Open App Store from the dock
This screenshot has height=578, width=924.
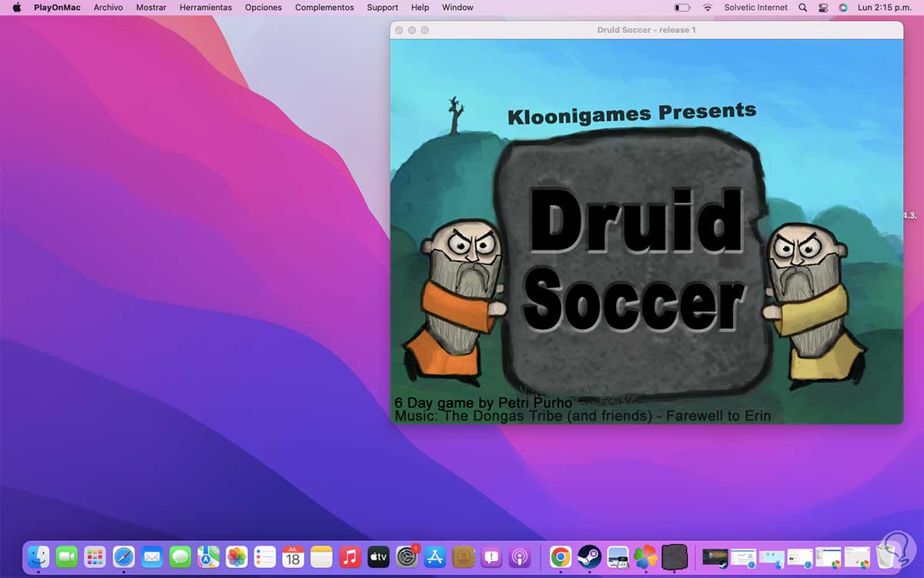click(434, 556)
